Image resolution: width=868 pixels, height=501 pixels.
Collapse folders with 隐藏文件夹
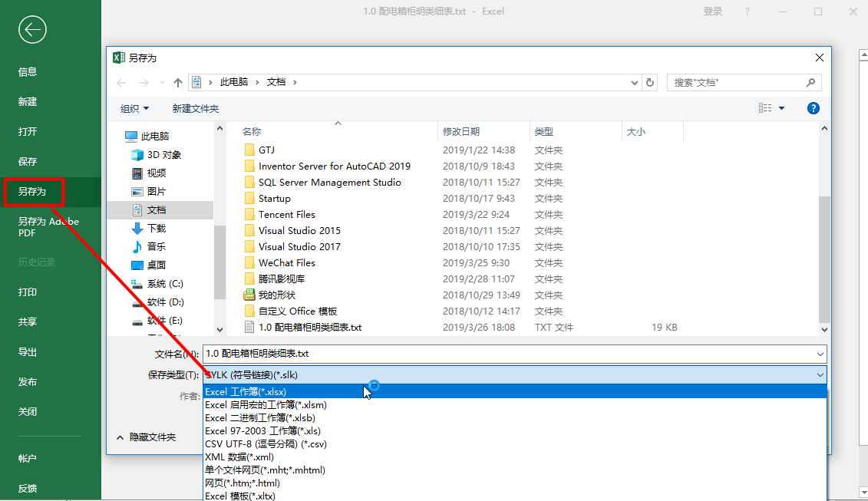[146, 437]
